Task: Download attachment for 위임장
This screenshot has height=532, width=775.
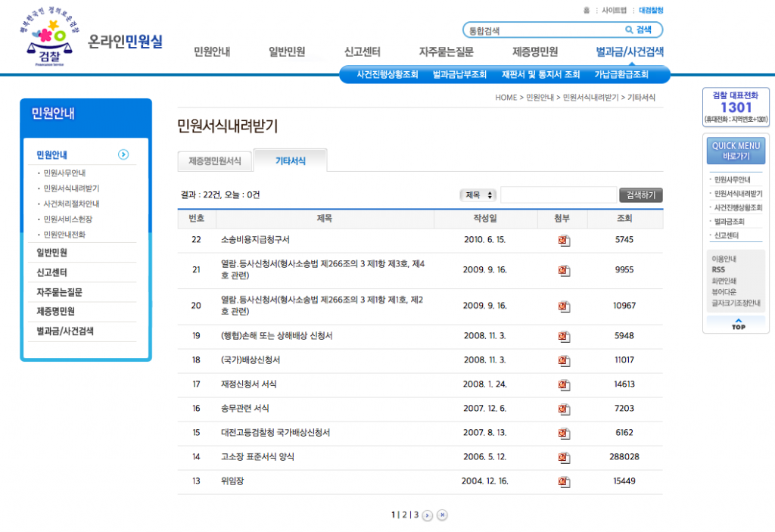Action: (x=564, y=481)
